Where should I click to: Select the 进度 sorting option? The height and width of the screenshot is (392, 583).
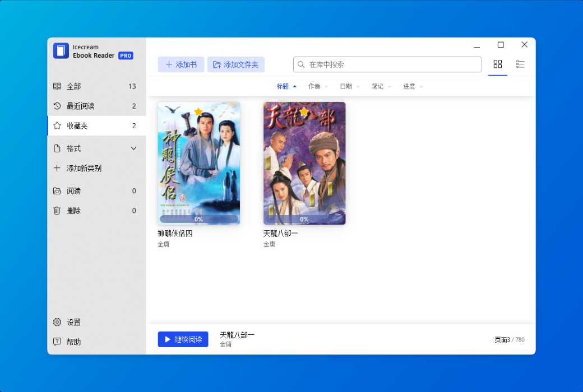pos(410,86)
